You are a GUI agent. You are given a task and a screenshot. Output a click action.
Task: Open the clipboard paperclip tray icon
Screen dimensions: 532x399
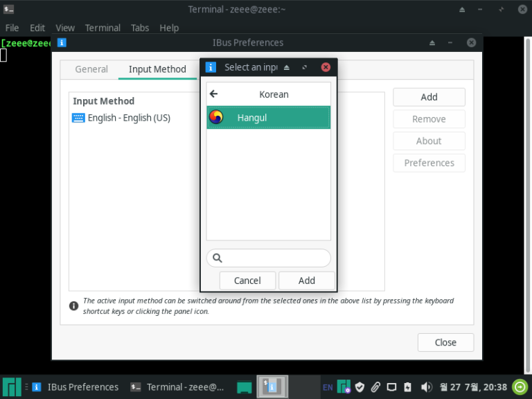coord(375,387)
